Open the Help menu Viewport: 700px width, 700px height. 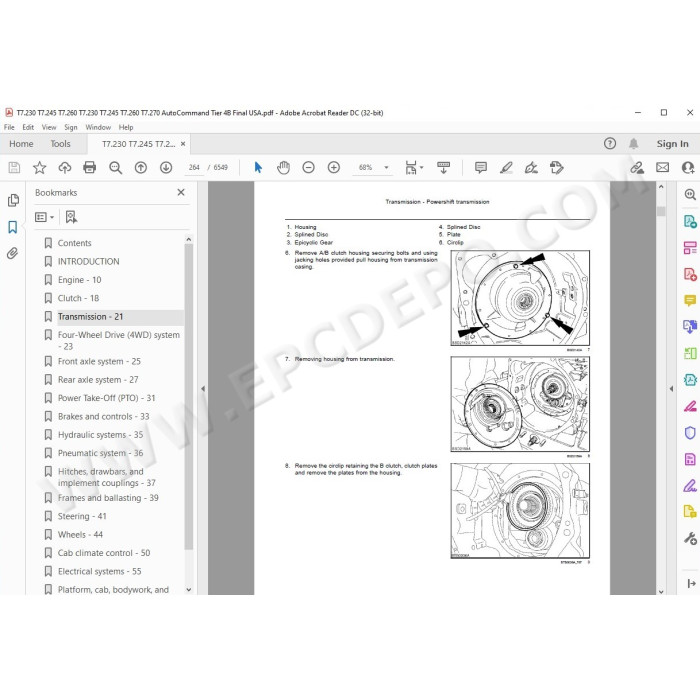click(x=126, y=127)
